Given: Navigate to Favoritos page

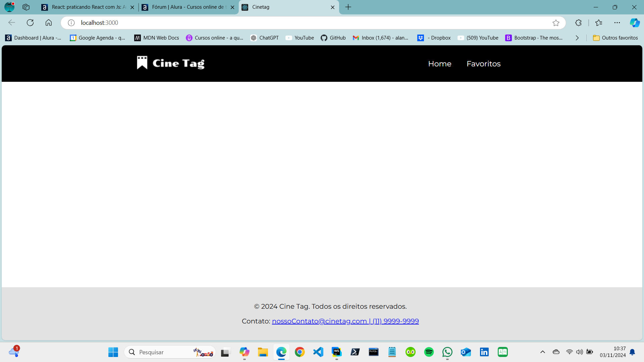Looking at the screenshot, I should (x=483, y=64).
